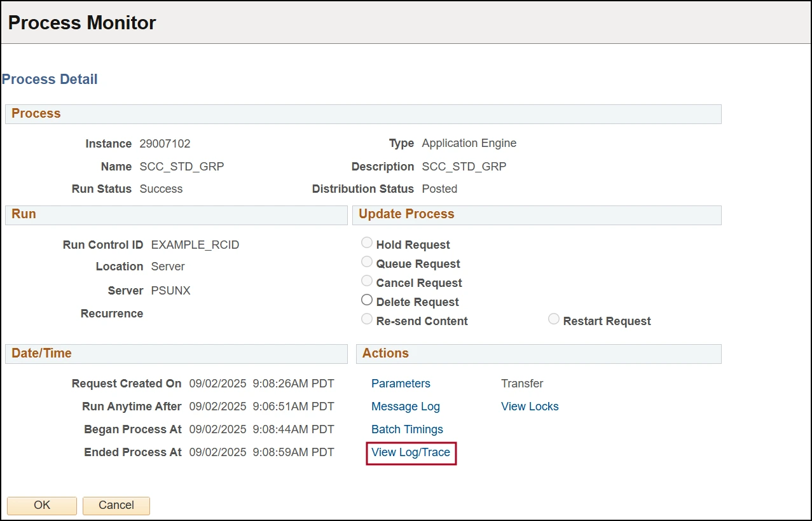Image resolution: width=812 pixels, height=521 pixels.
Task: Open the View Locks link
Action: pos(530,406)
